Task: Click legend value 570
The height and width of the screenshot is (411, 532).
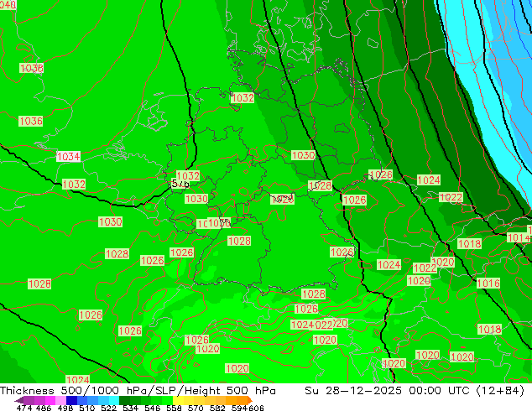Action: [196, 408]
